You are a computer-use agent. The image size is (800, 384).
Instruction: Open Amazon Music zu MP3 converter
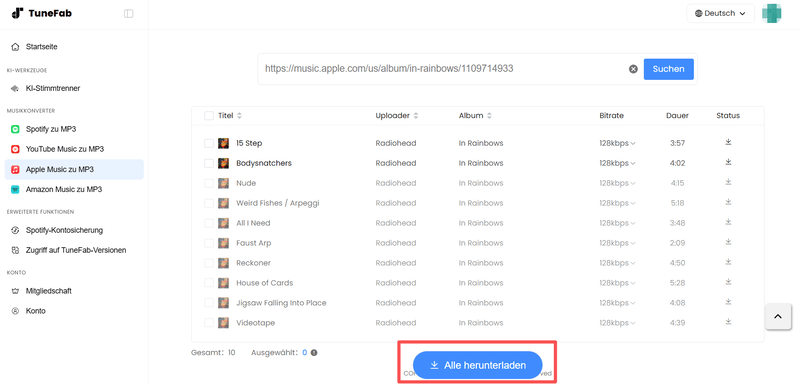[x=74, y=189]
